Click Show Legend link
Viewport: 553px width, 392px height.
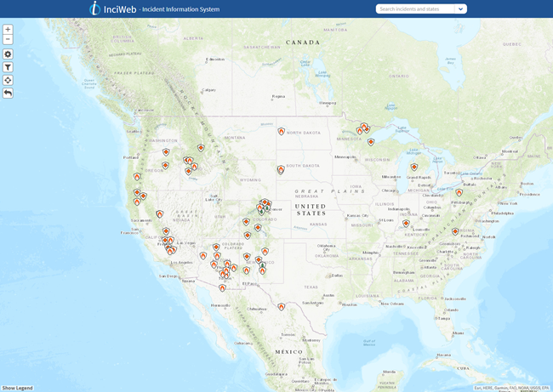click(x=18, y=388)
